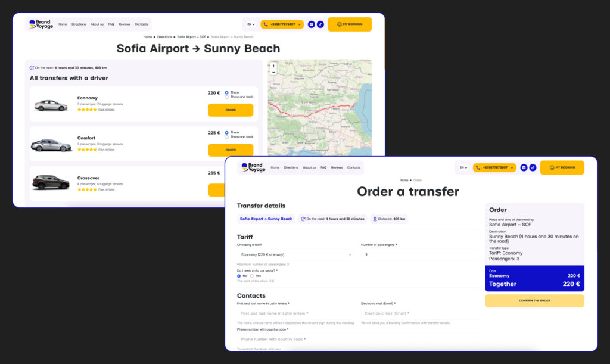The width and height of the screenshot is (610, 364).
Task: Expand phone number dropdown on Order a transfer page
Action: pyautogui.click(x=512, y=168)
